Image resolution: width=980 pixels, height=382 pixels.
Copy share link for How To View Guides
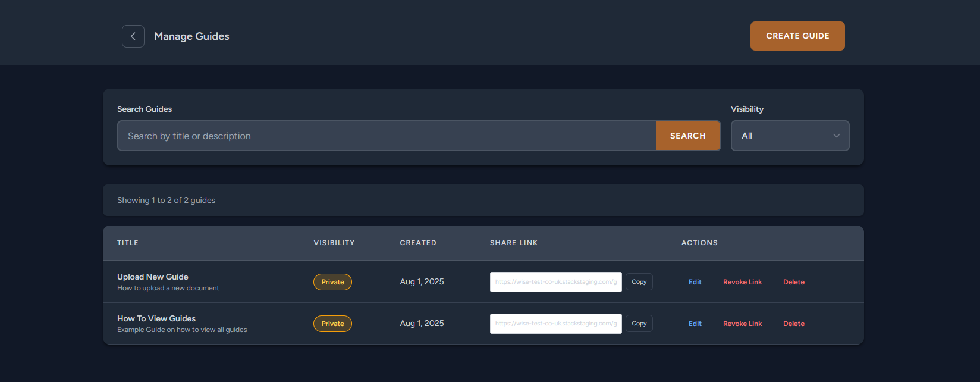[639, 324]
